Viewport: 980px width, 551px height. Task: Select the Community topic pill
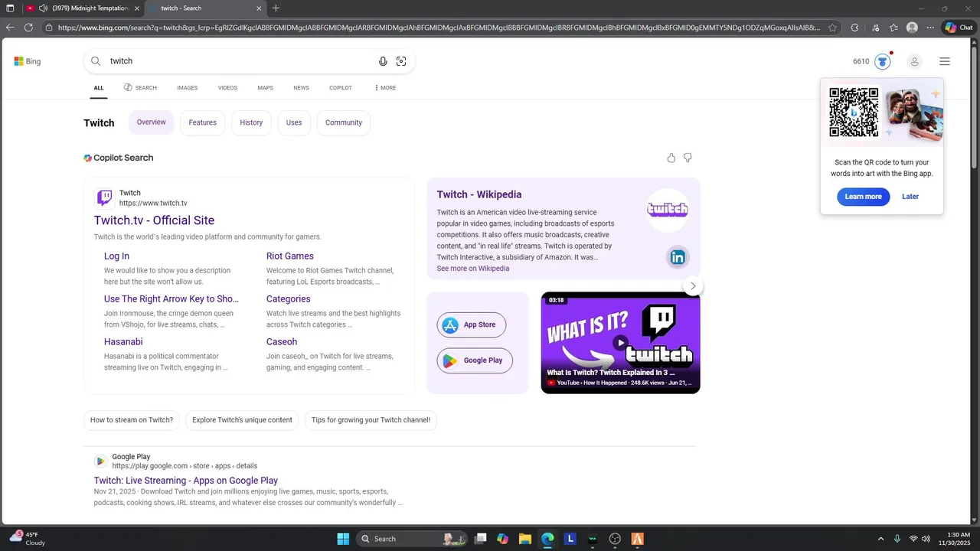(344, 122)
